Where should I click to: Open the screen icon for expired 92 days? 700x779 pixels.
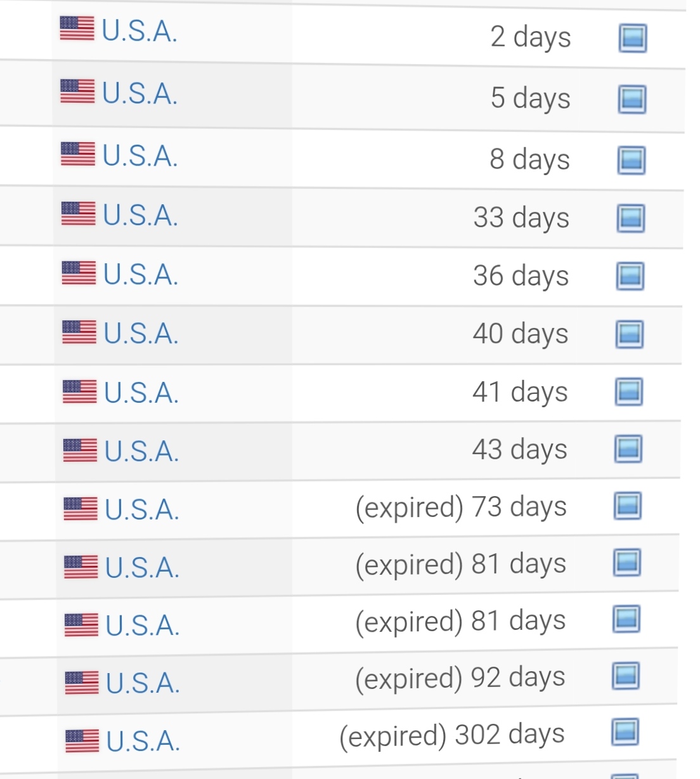[625, 676]
